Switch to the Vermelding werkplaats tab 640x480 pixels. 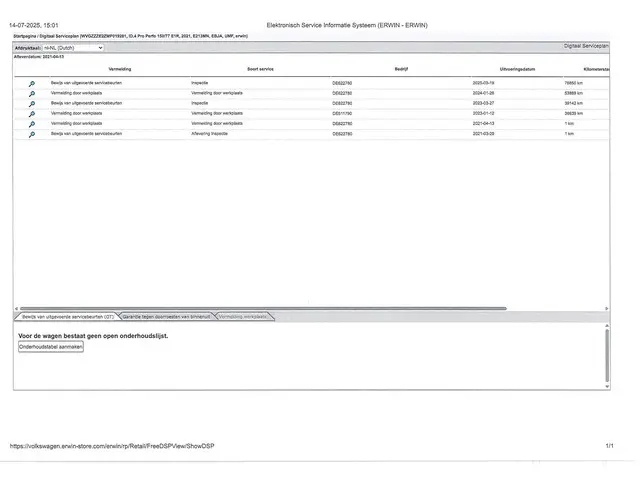click(243, 317)
